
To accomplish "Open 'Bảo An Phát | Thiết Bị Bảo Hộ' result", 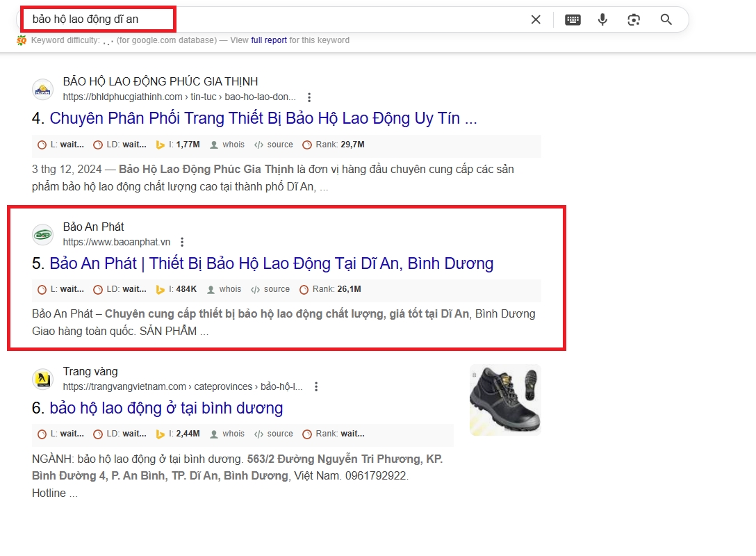I will [272, 263].
